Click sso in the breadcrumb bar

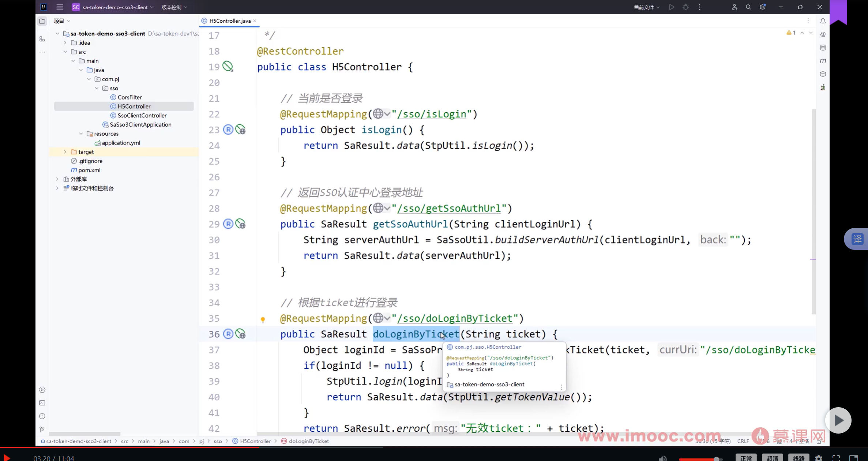tap(218, 441)
